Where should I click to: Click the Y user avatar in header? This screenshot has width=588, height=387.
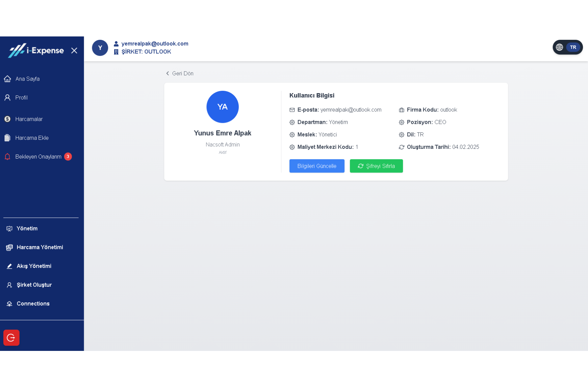100,48
